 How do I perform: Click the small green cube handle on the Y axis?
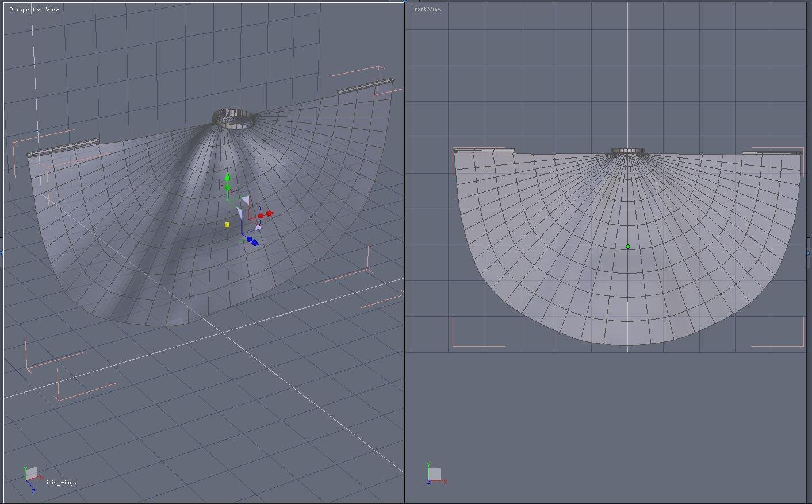228,188
